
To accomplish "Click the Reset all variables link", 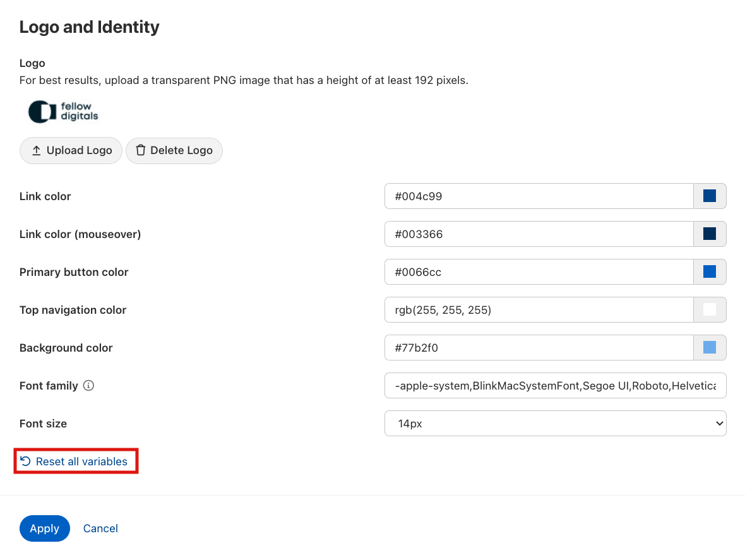I will (81, 462).
